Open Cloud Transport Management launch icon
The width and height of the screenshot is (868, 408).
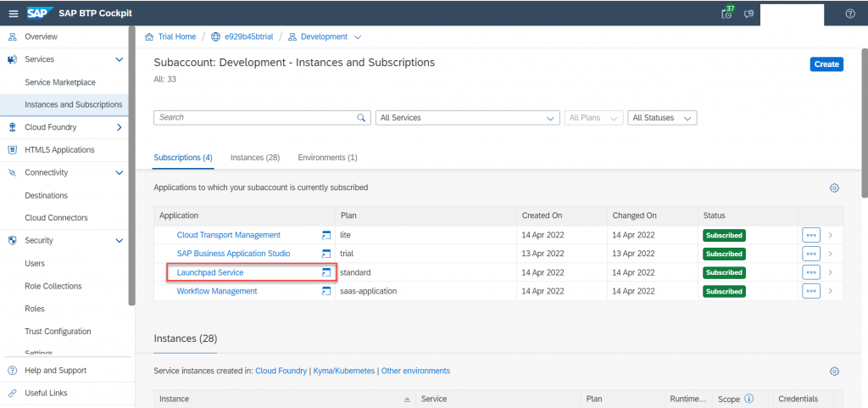click(326, 235)
